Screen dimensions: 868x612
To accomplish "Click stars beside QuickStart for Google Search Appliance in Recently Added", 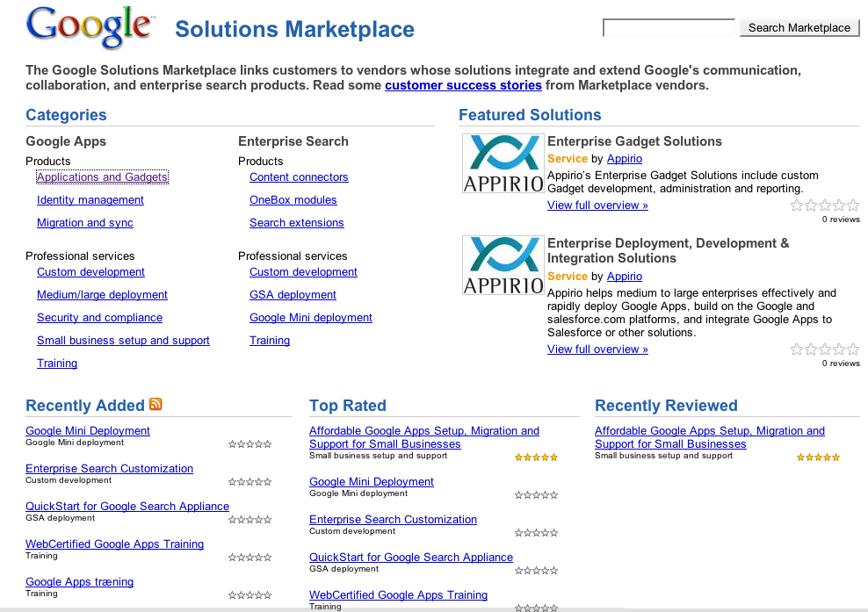I will (x=250, y=519).
